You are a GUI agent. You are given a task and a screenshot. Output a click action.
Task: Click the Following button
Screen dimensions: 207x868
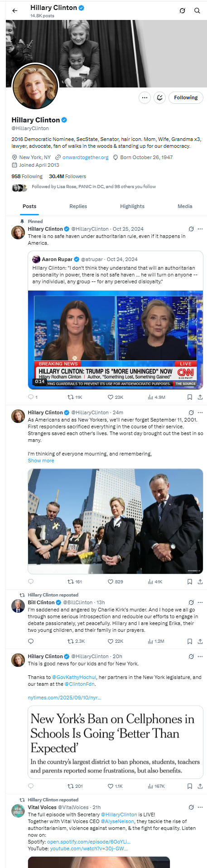pos(186,97)
